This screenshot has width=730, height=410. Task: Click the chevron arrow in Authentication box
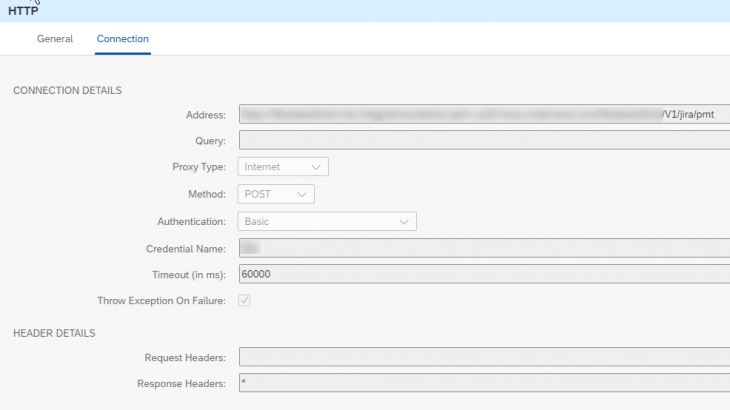pyautogui.click(x=404, y=221)
